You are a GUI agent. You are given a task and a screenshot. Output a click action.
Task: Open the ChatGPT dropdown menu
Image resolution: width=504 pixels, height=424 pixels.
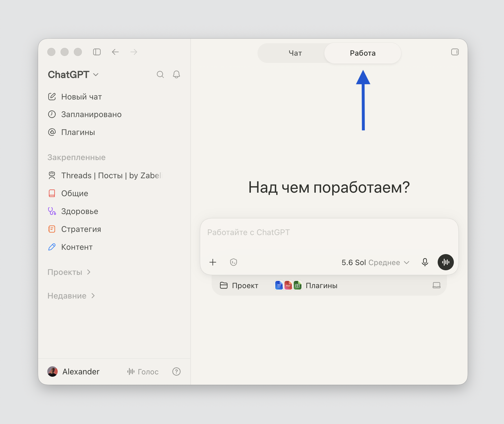(x=73, y=75)
